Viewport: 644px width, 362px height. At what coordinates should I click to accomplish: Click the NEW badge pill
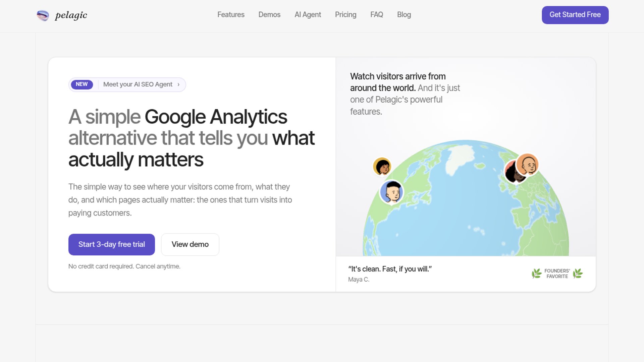coord(82,84)
